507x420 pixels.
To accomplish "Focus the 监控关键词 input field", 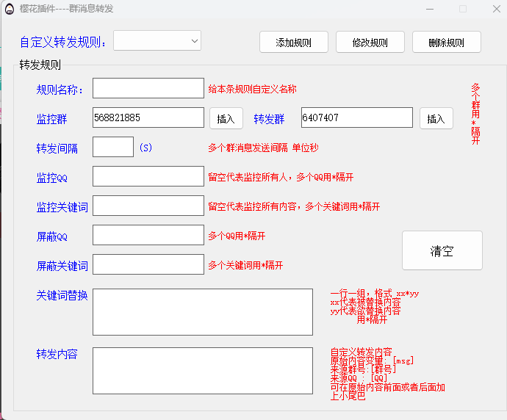I will pyautogui.click(x=148, y=206).
